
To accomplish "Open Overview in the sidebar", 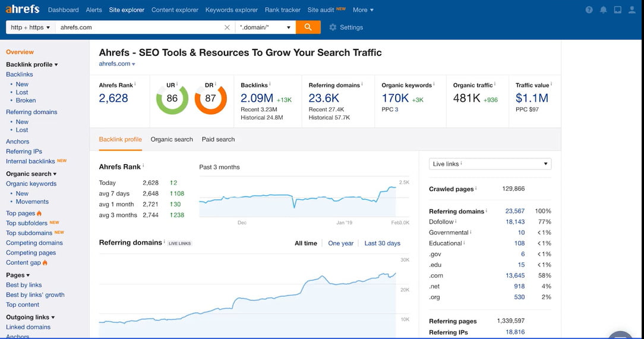I will pyautogui.click(x=20, y=52).
